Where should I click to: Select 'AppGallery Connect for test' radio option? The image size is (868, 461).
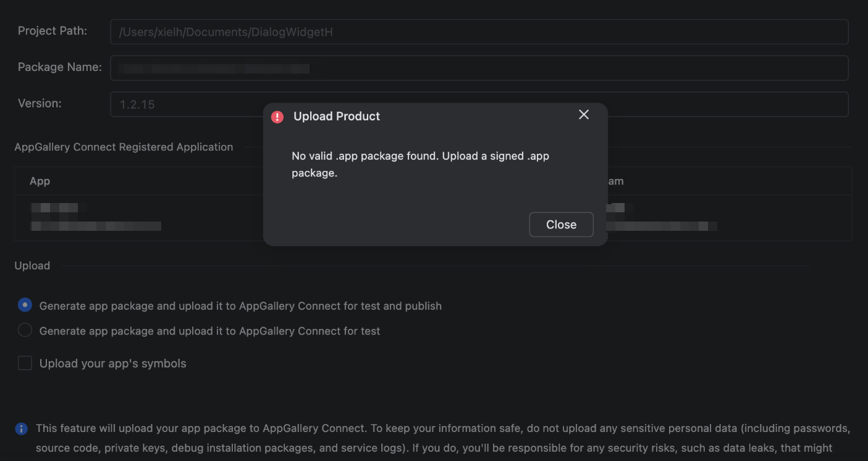pos(25,331)
